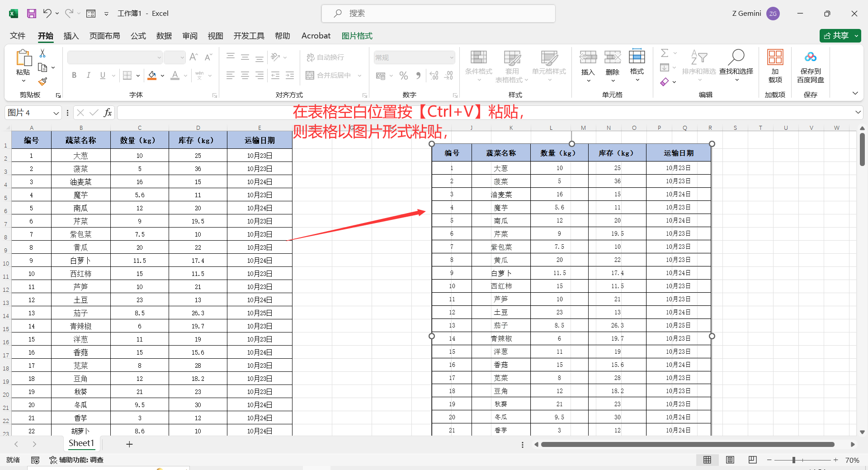
Task: Click the Copy icon
Action: (x=43, y=67)
